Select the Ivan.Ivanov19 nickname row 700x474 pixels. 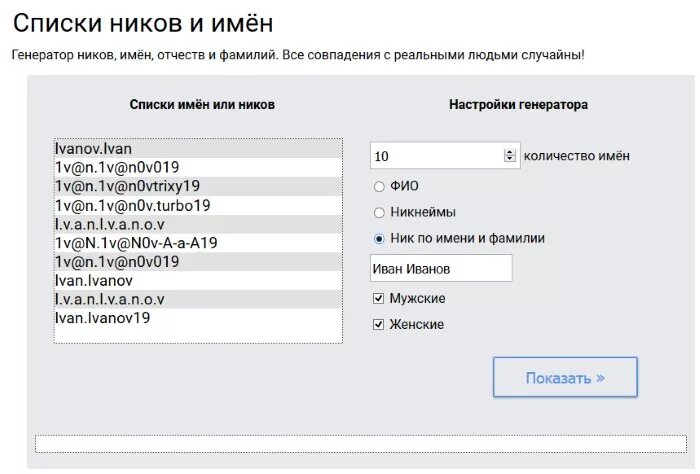[198, 318]
